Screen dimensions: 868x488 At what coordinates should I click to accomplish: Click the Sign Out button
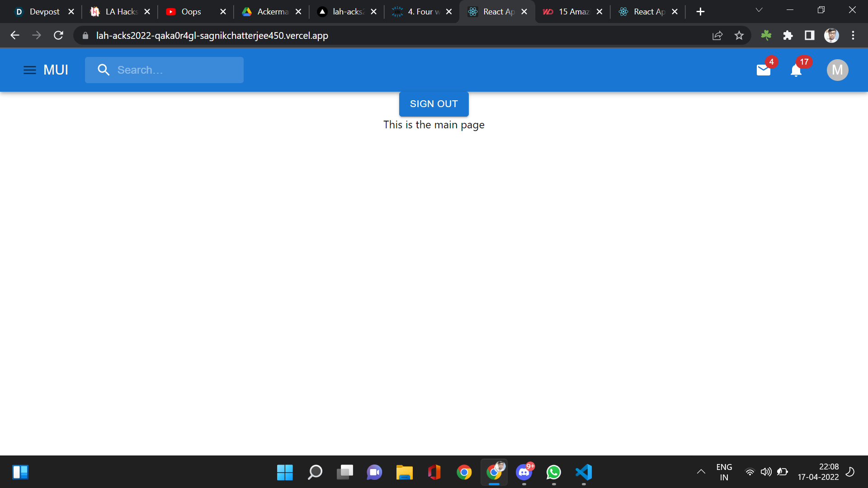pyautogui.click(x=434, y=104)
